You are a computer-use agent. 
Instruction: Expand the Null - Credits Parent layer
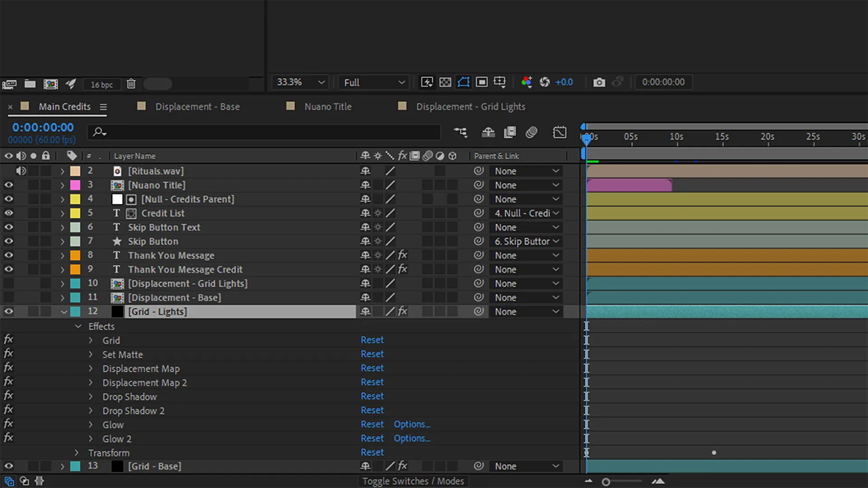[62, 199]
